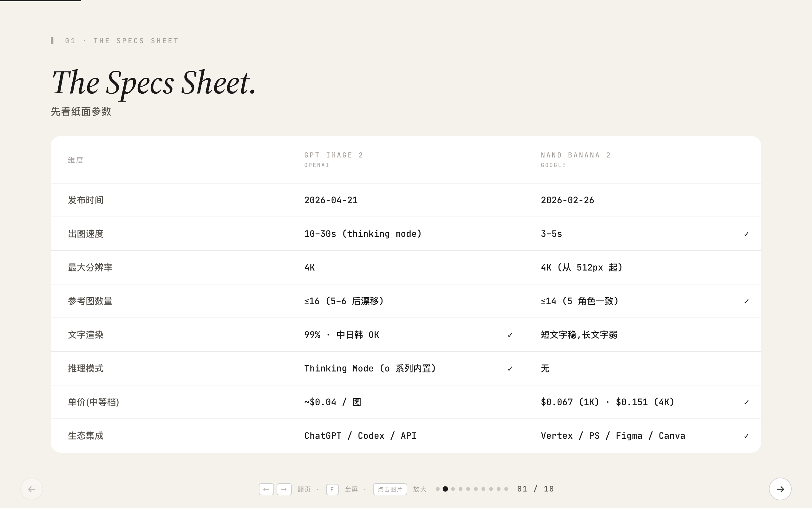
Task: Click the right arrow key hint for paging
Action: point(284,489)
